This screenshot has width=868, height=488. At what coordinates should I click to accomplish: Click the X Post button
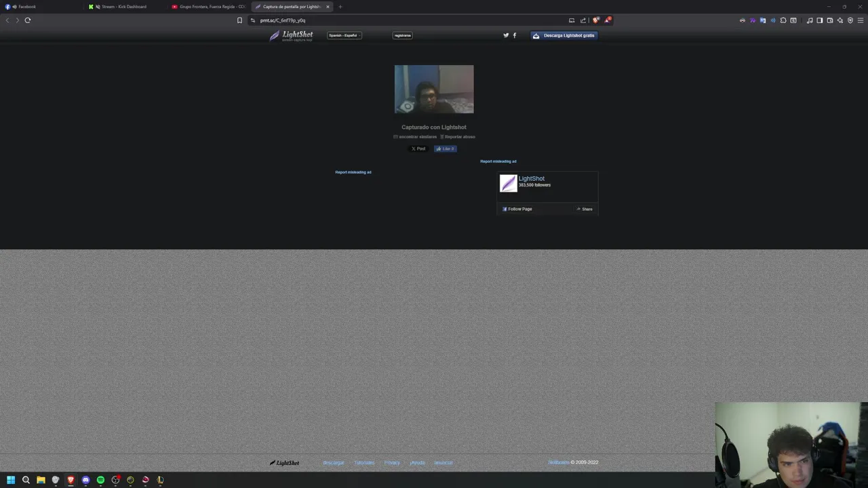418,148
